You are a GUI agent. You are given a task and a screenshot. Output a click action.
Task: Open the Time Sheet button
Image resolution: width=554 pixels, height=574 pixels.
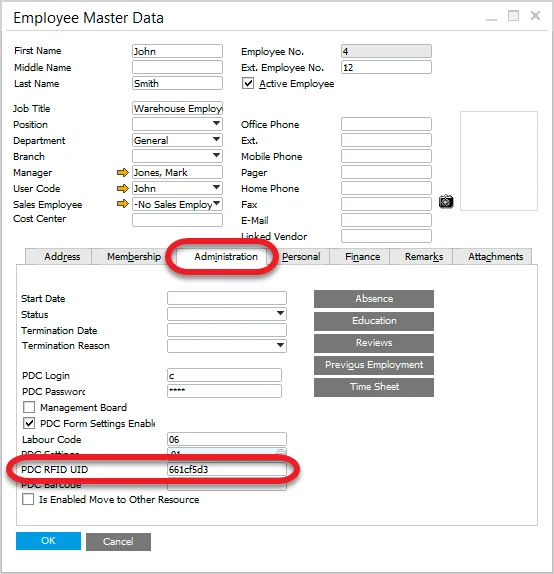[374, 387]
